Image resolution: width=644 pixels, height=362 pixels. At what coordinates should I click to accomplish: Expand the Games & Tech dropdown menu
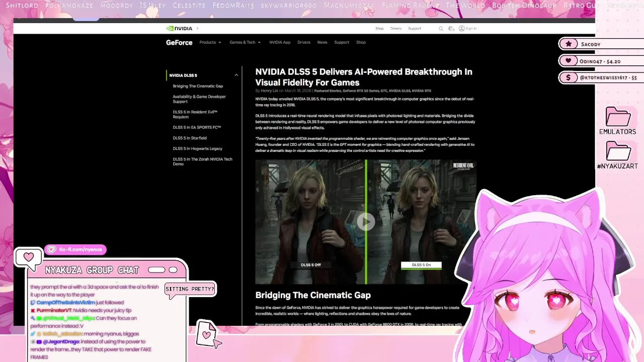[x=245, y=42]
